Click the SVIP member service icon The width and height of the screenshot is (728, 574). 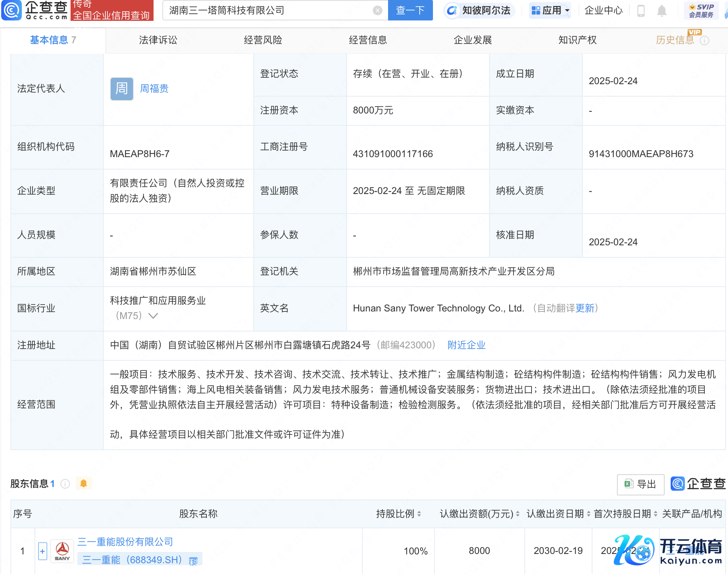click(701, 10)
